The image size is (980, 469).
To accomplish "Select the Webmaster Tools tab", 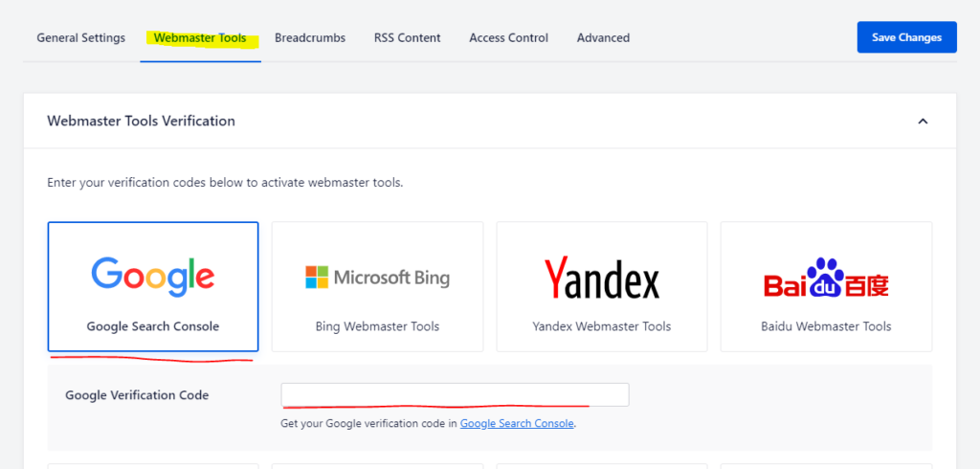I will (x=200, y=38).
